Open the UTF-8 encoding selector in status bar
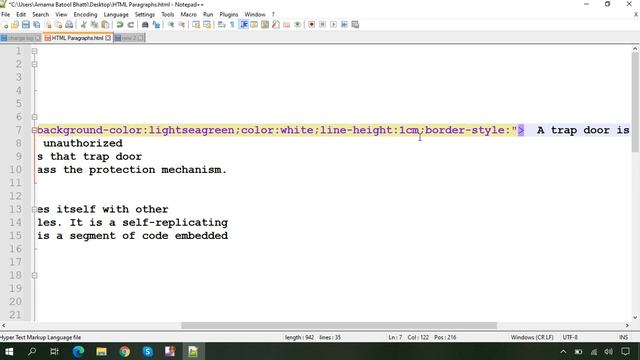 pyautogui.click(x=570, y=337)
